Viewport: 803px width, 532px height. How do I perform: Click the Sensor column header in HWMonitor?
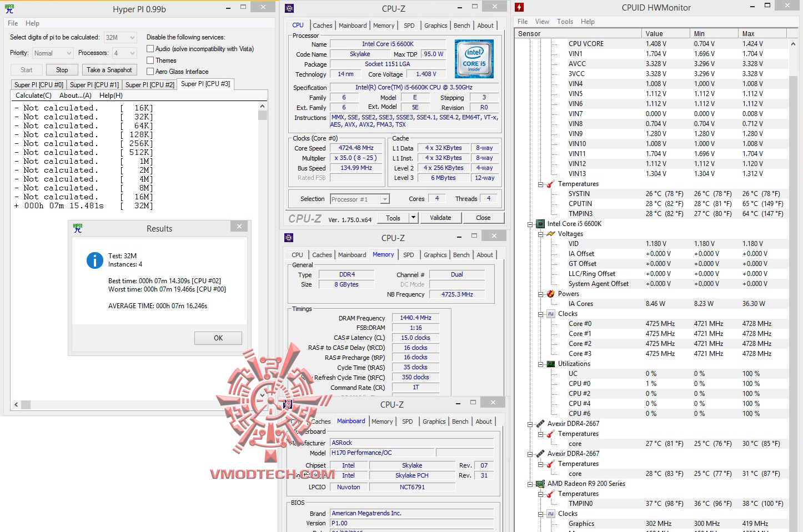[578, 33]
